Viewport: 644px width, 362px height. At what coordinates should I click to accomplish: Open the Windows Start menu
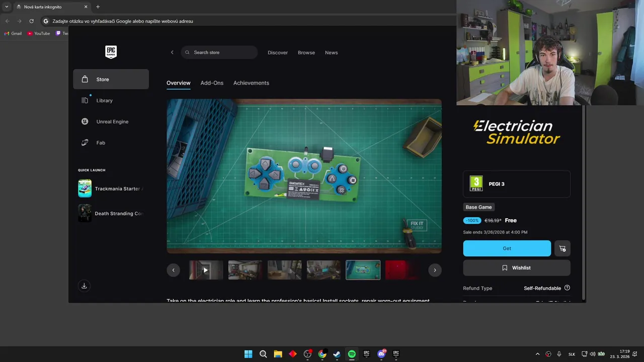(x=249, y=354)
